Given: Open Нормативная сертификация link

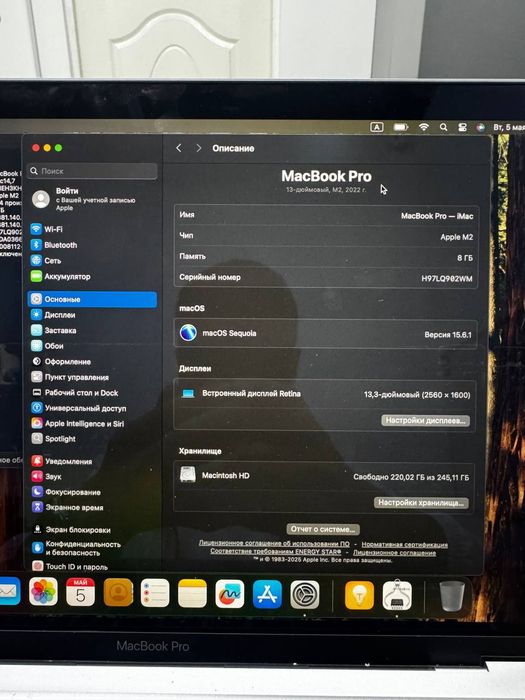Looking at the screenshot, I should pyautogui.click(x=404, y=545).
